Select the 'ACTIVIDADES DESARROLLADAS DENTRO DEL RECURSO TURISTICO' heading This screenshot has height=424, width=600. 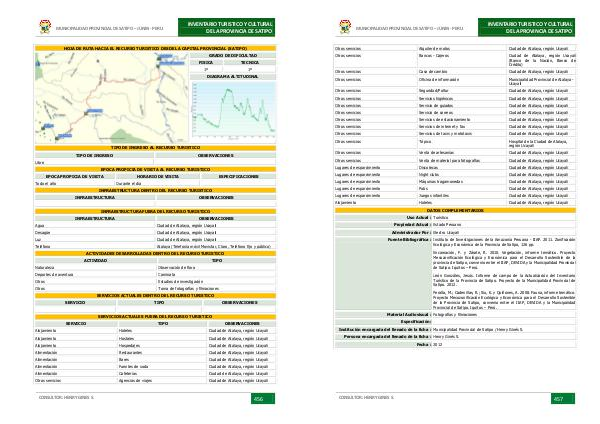pyautogui.click(x=155, y=253)
